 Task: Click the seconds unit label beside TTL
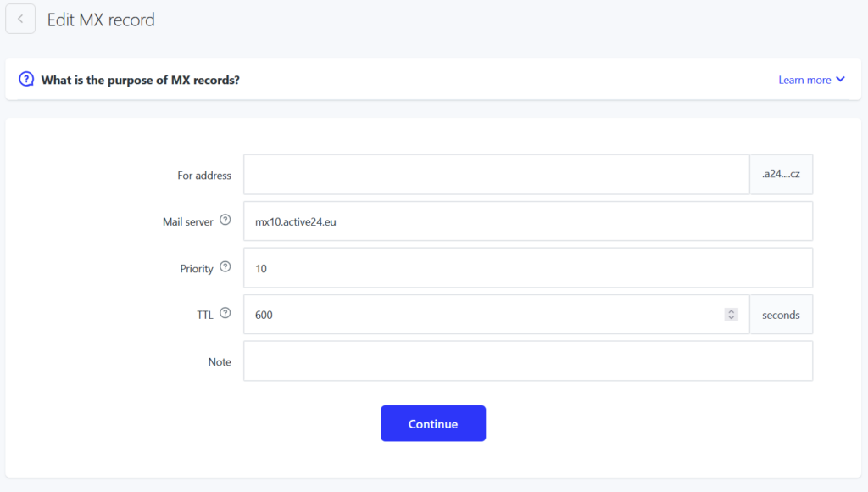click(781, 315)
